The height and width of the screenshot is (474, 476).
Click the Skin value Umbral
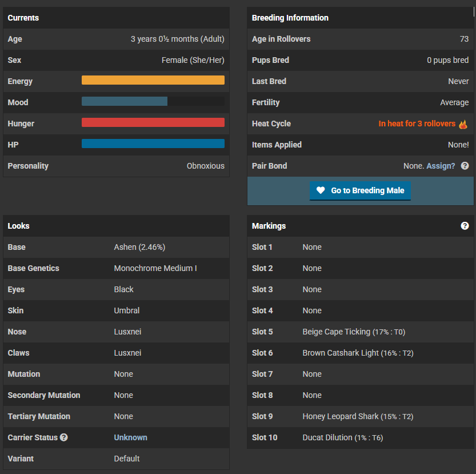coord(127,310)
